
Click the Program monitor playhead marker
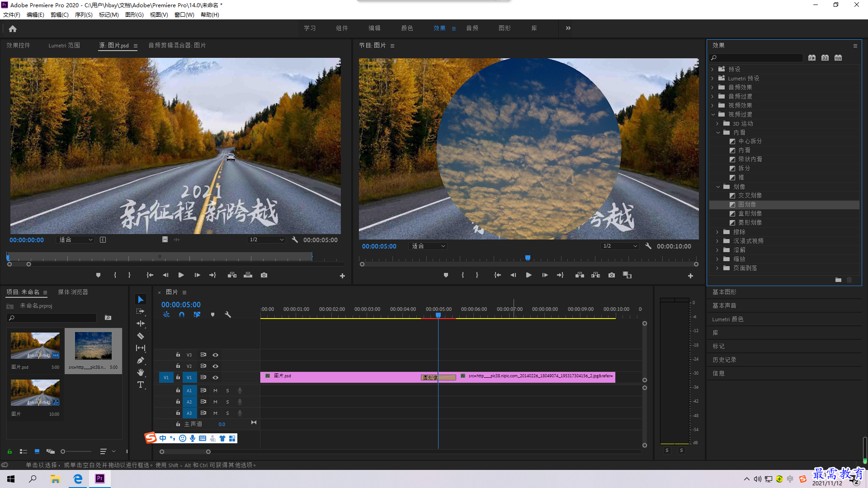click(528, 258)
